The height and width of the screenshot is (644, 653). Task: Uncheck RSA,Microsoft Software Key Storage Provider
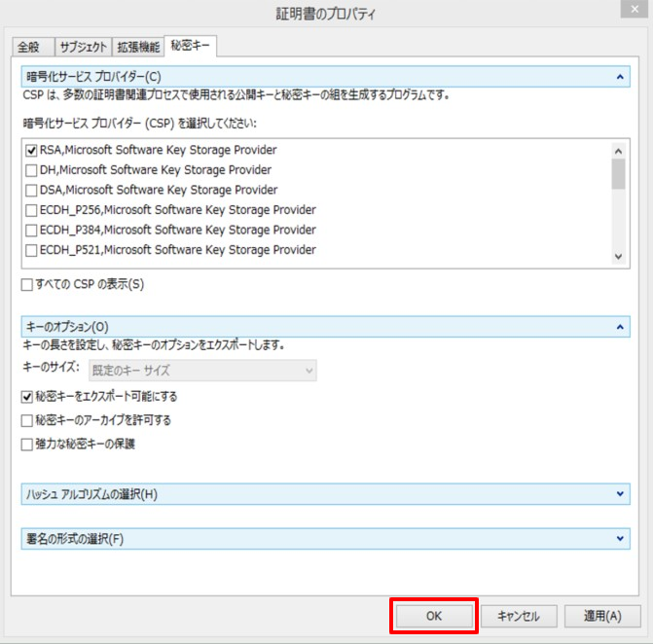click(31, 150)
